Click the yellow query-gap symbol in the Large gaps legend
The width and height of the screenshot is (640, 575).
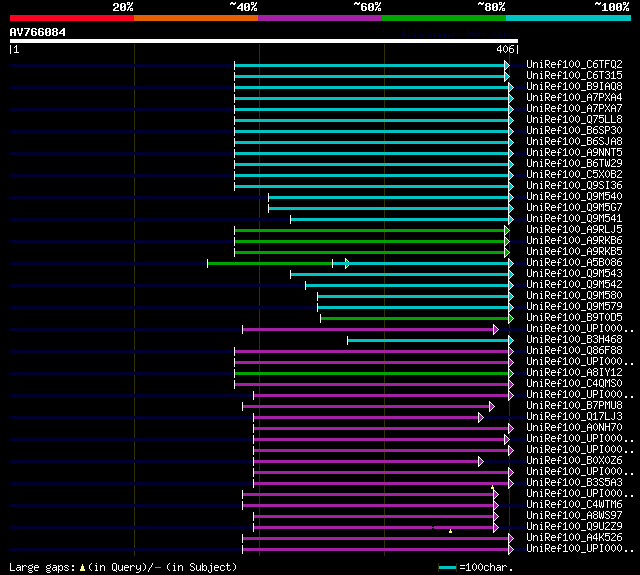click(82, 568)
